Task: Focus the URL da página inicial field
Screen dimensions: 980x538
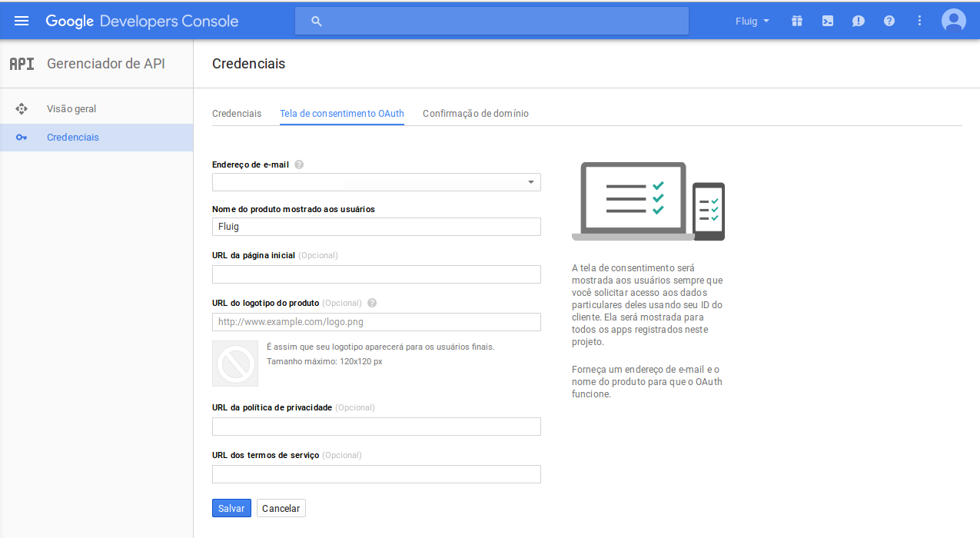Action: pos(377,274)
